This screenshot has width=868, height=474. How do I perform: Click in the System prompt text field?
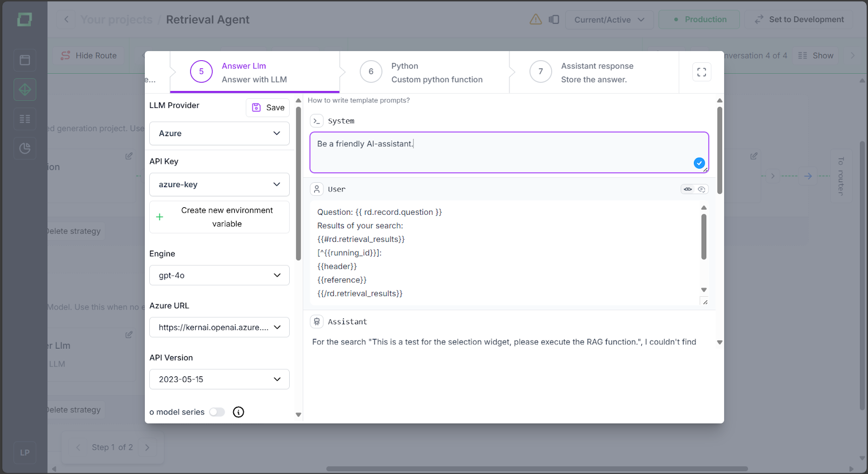(509, 152)
